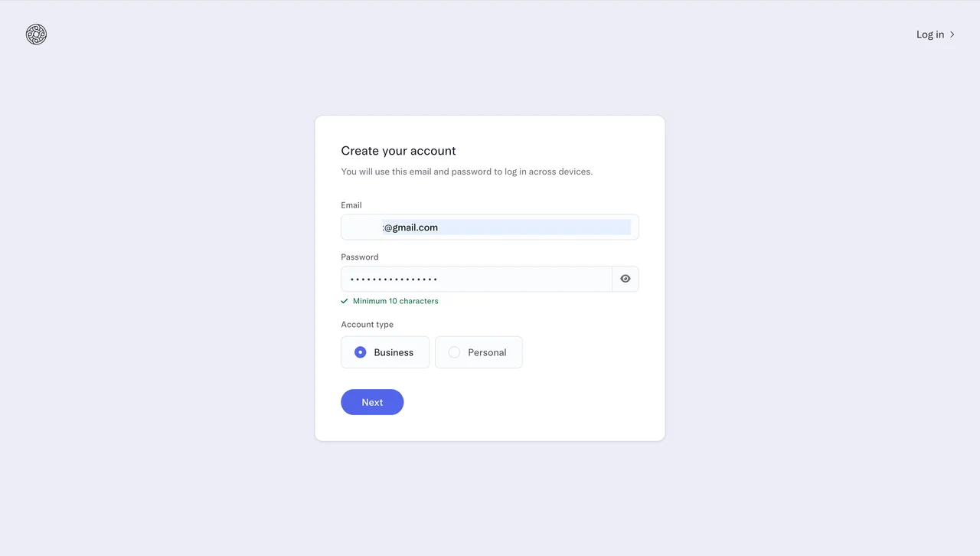Show password using the eye icon
980x556 pixels.
(x=626, y=279)
